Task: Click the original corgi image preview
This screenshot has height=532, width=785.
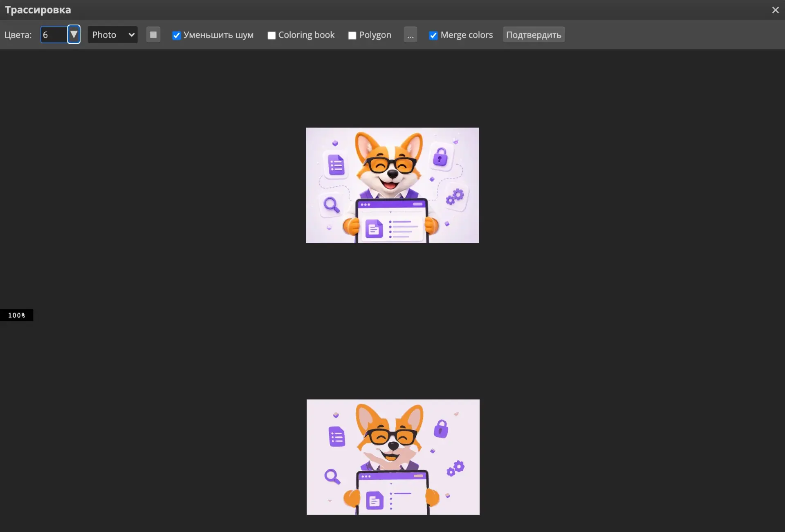Action: tap(392, 185)
